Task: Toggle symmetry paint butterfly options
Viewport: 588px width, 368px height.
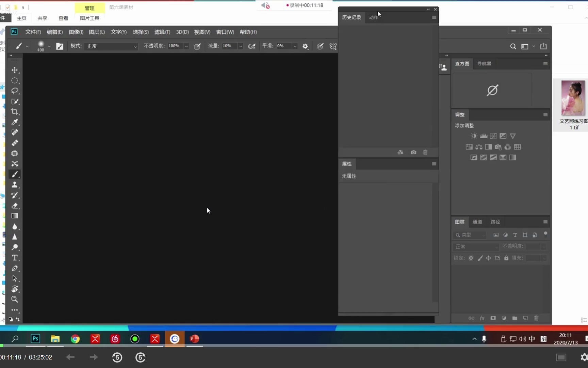Action: point(333,46)
